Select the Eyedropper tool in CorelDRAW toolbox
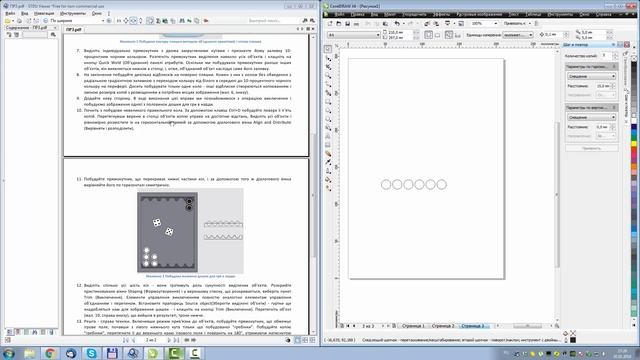 (x=328, y=162)
